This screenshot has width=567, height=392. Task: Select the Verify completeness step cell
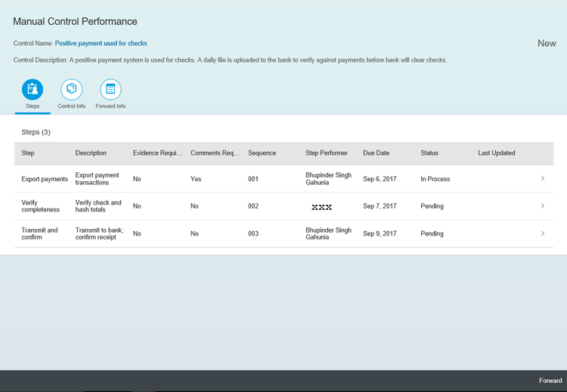tap(41, 206)
